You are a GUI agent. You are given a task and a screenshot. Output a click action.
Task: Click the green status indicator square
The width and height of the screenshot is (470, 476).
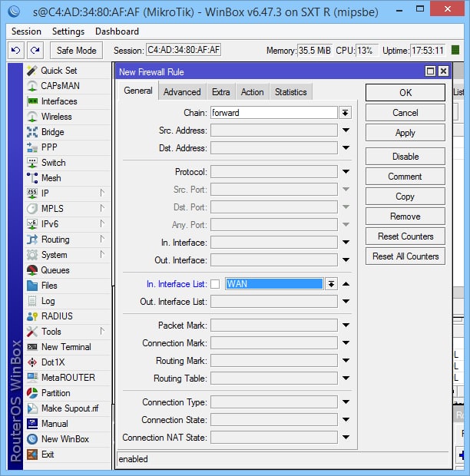click(455, 50)
